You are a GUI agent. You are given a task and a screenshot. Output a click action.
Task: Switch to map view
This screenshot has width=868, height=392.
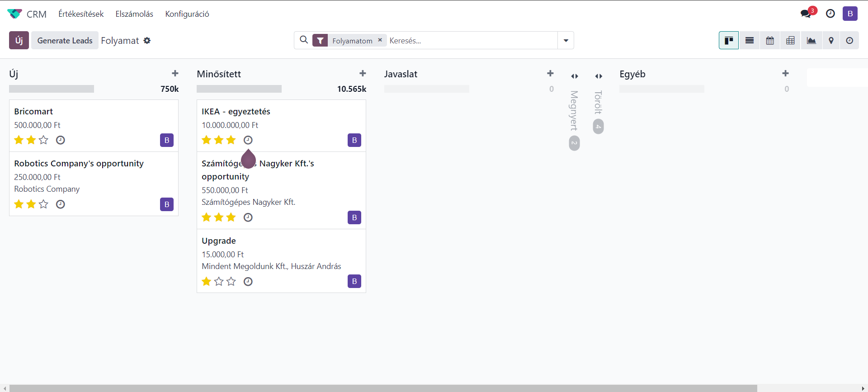coord(831,40)
